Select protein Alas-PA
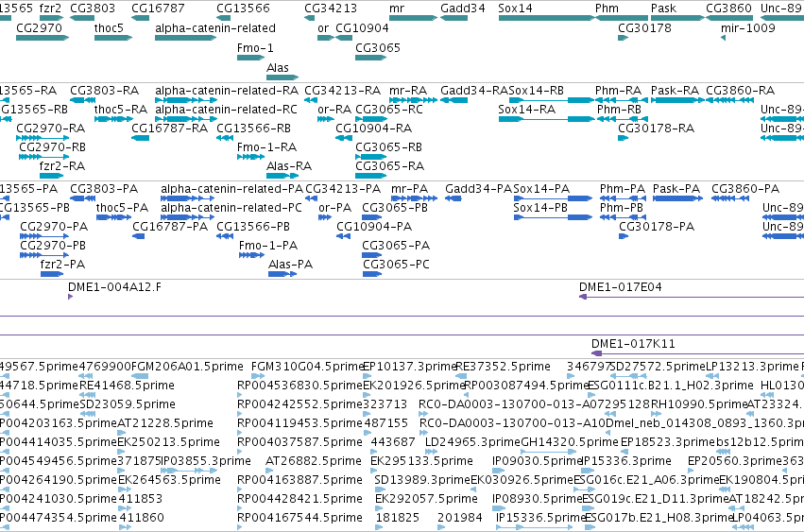 click(x=290, y=266)
